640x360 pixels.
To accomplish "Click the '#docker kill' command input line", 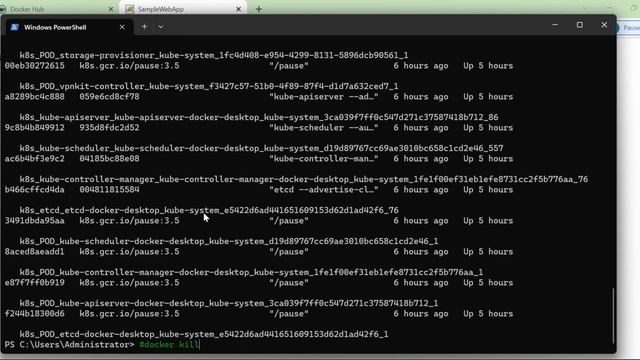I will click(x=169, y=344).
